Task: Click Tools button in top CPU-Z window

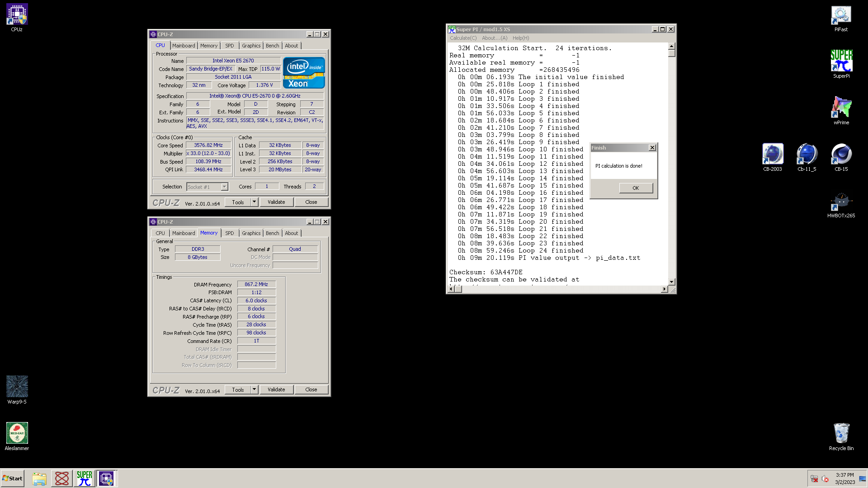Action: [238, 202]
